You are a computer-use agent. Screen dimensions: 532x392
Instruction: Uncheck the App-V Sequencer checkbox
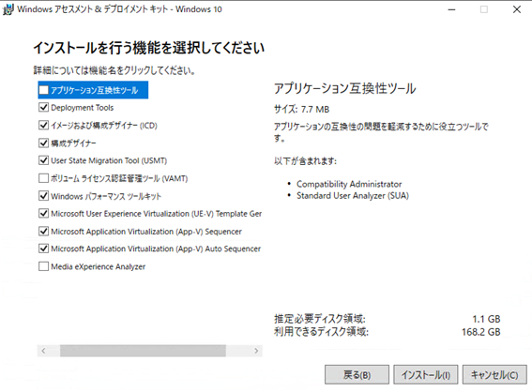point(44,232)
